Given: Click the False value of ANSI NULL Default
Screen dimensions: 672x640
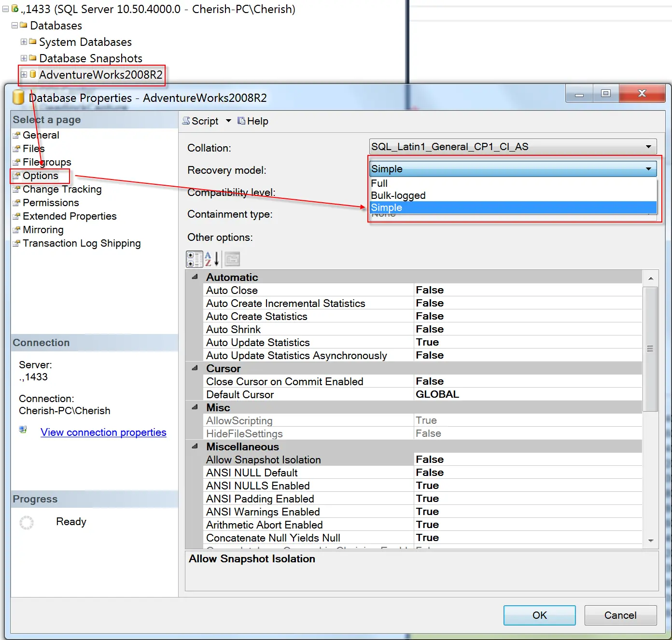Looking at the screenshot, I should (x=430, y=473).
